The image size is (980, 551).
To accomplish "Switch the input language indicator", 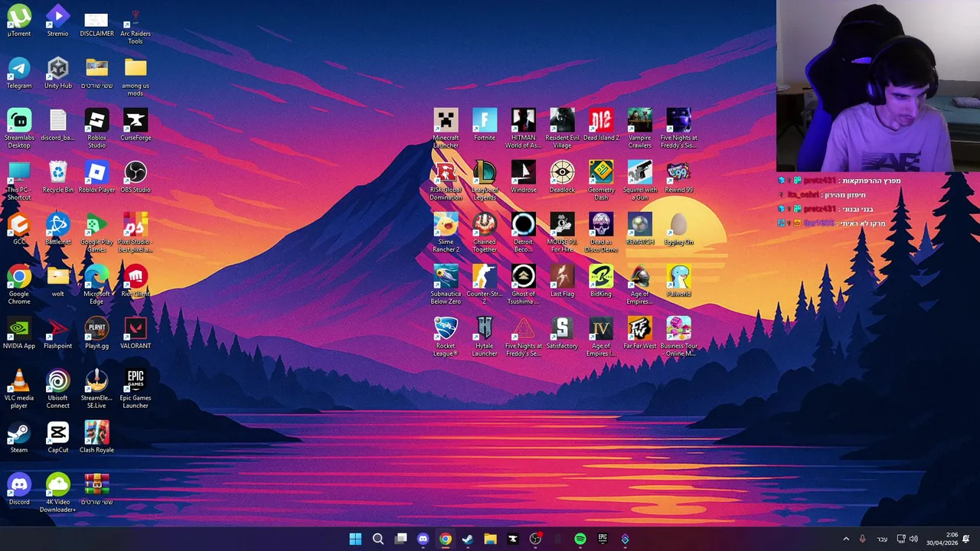I will (x=882, y=539).
